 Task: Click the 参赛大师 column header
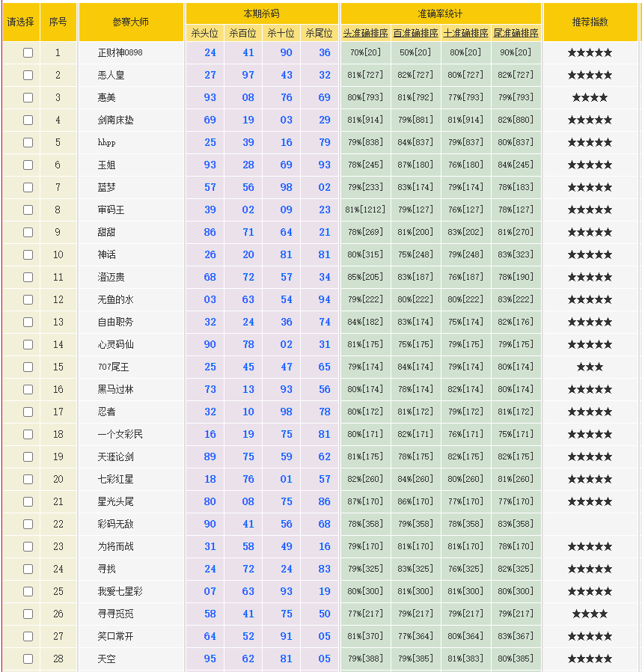coord(131,22)
